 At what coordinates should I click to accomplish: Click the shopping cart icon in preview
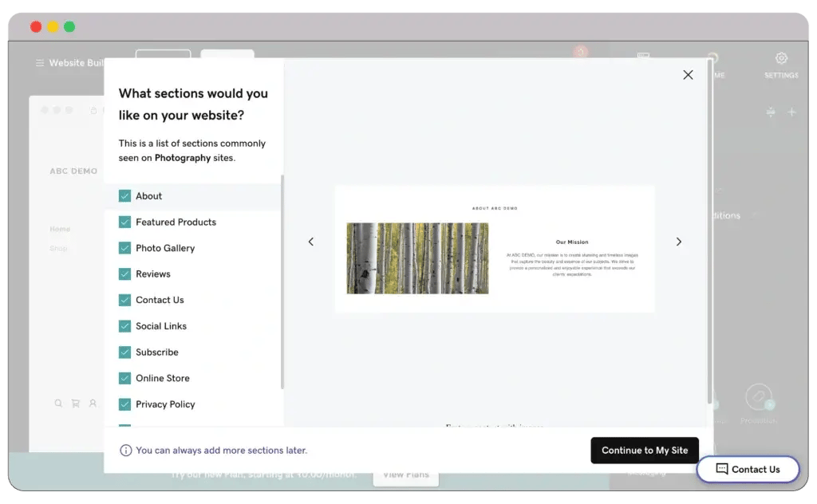pyautogui.click(x=76, y=404)
